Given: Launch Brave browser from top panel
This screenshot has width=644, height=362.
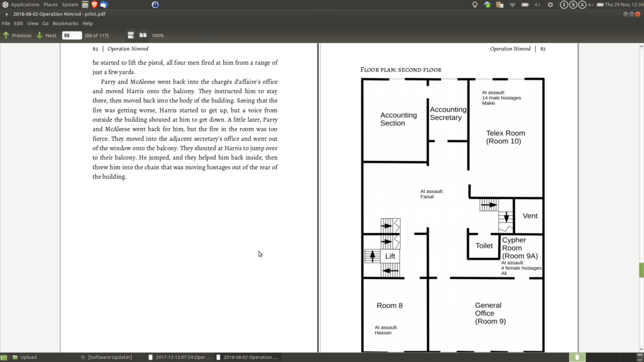Looking at the screenshot, I should pos(95,4).
